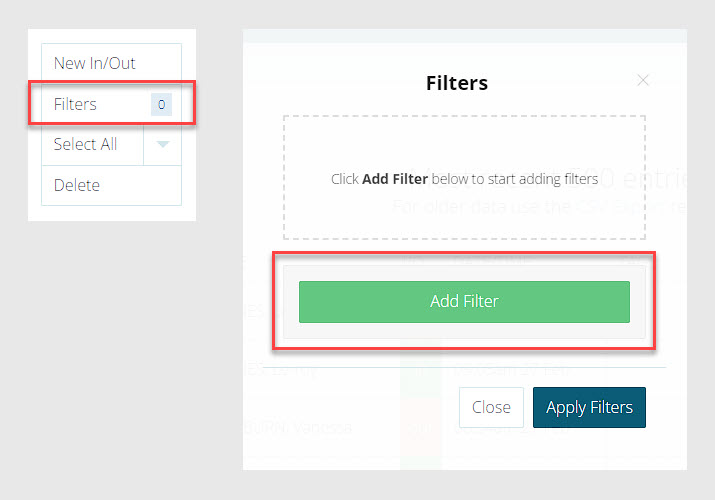
Task: Close the Filters dialog with the X icon
Action: pyautogui.click(x=643, y=81)
